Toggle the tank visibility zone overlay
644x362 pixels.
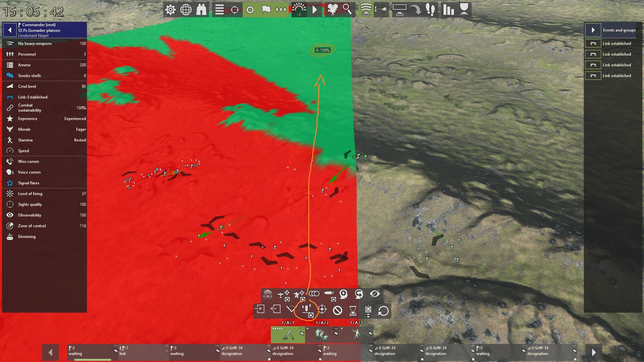[366, 10]
